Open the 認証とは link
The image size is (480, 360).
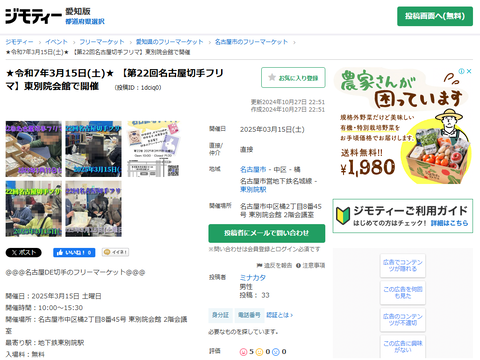[x=279, y=315]
